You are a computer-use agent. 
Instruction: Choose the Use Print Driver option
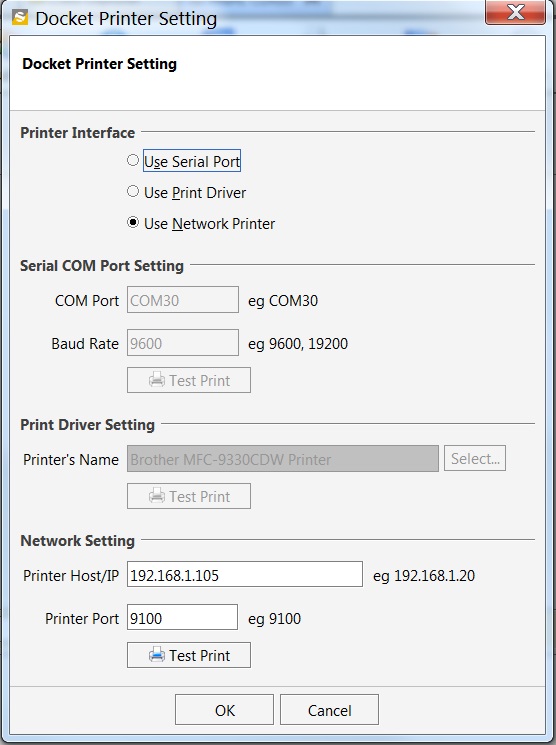133,191
